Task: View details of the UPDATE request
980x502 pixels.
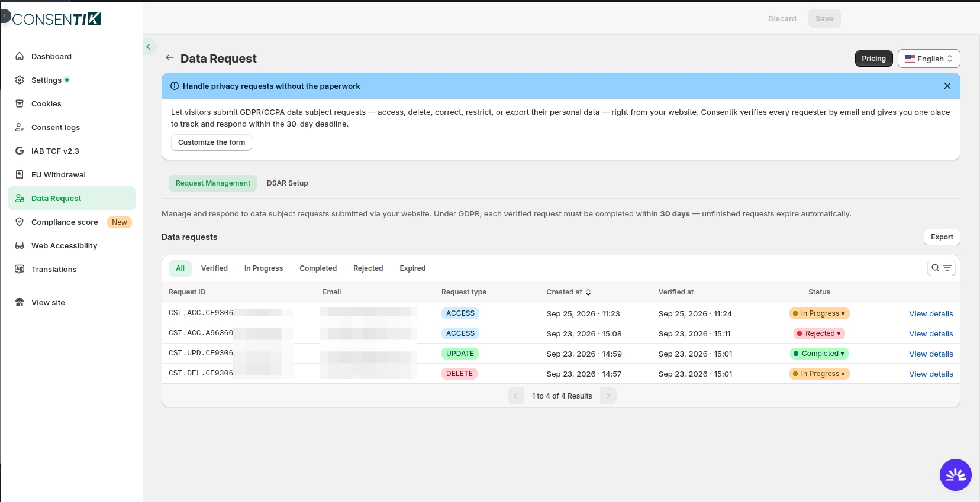Action: coord(931,354)
